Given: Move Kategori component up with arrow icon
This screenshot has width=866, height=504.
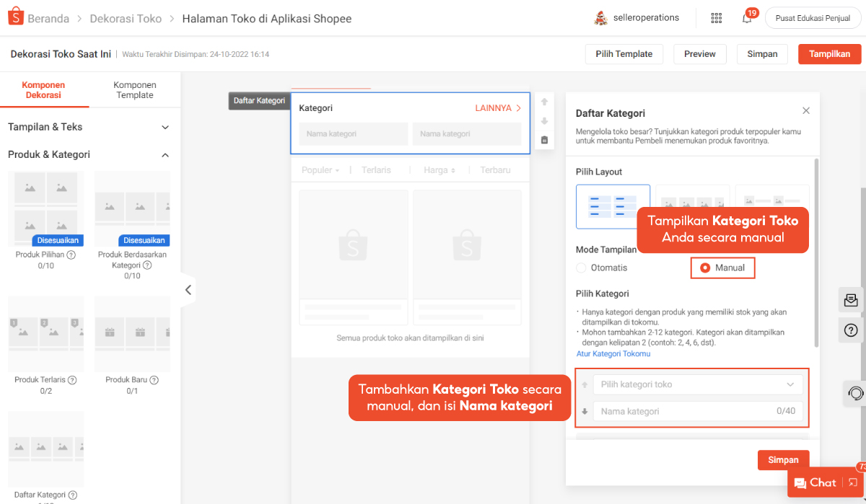Looking at the screenshot, I should click(544, 102).
